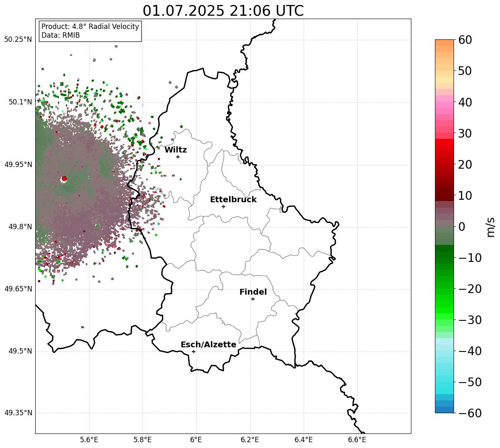Click the Esch/Alzette city label

(x=208, y=345)
